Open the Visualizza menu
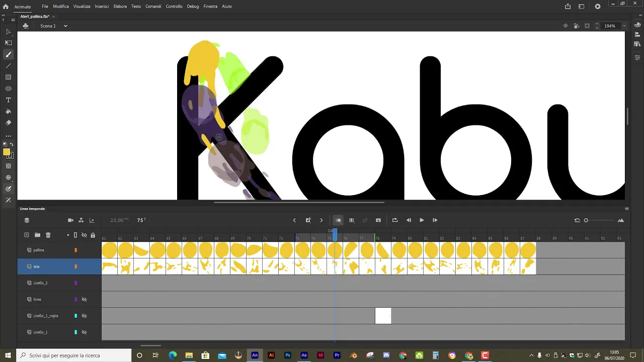The width and height of the screenshot is (644, 362). tap(82, 7)
